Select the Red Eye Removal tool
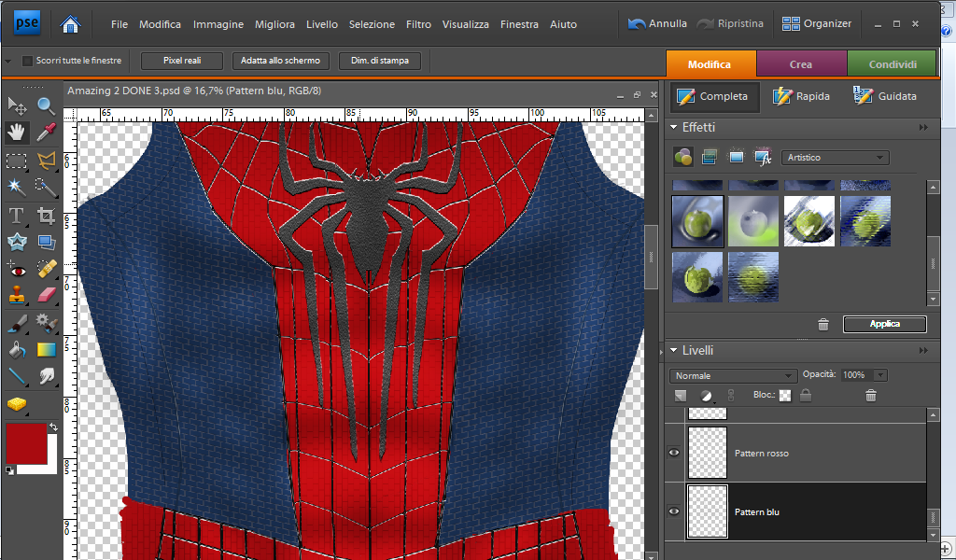This screenshot has height=560, width=956. point(17,269)
